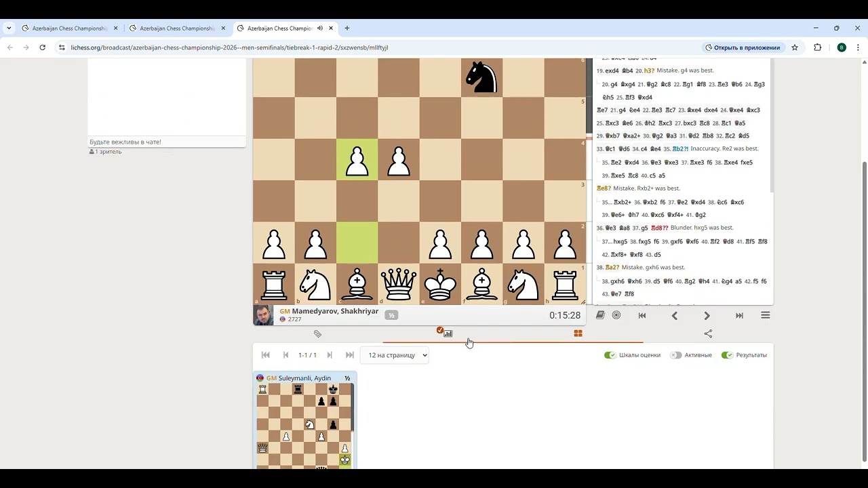868x488 pixels.
Task: Open the browser tab search dropdown
Action: click(9, 28)
